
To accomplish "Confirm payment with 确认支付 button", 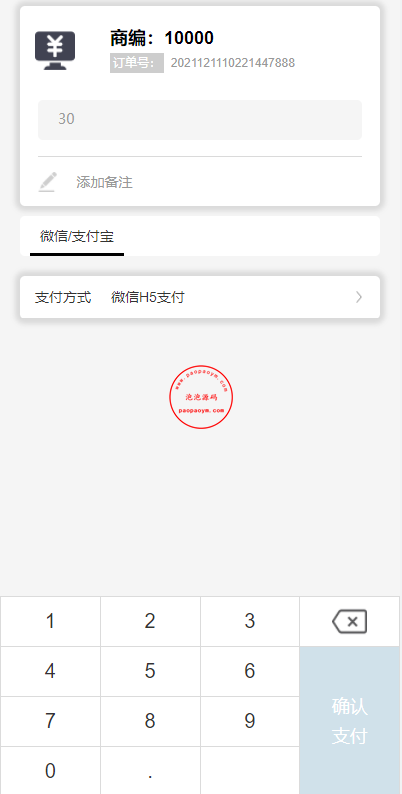I will coord(349,720).
